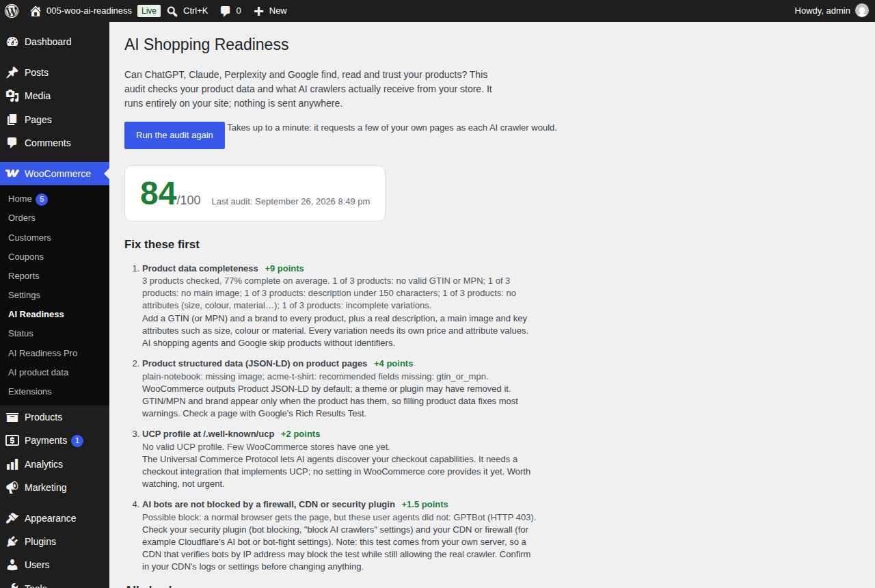The height and width of the screenshot is (588, 875).
Task: Click the Payments notification badge 1
Action: pyautogui.click(x=77, y=441)
